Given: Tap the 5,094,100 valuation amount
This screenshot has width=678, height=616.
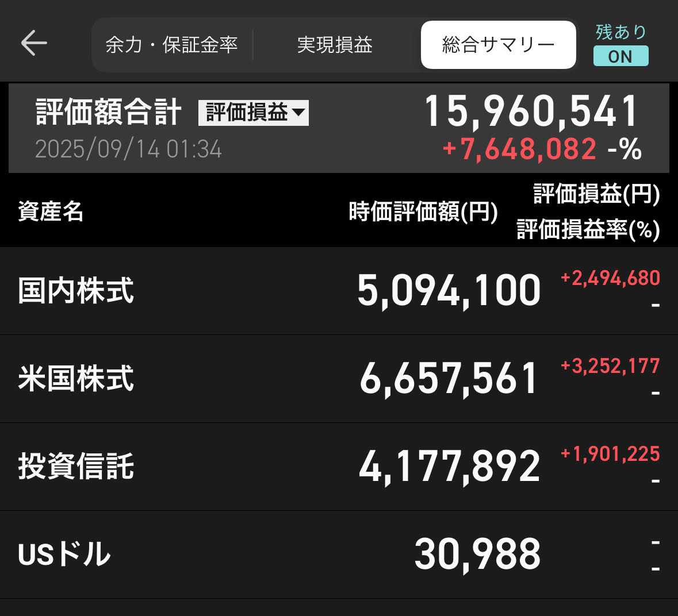Looking at the screenshot, I should [449, 291].
